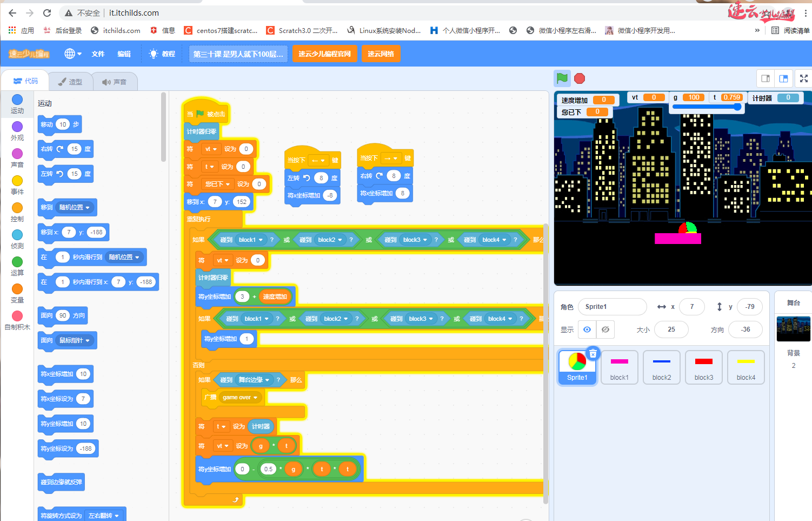
Task: Click the g variable slider on stage
Action: point(706,107)
